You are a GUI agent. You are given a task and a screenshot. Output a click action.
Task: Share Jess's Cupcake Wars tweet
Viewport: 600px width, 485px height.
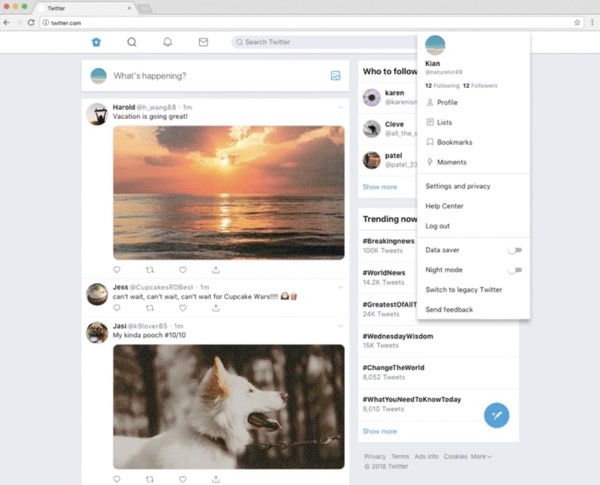[x=216, y=308]
